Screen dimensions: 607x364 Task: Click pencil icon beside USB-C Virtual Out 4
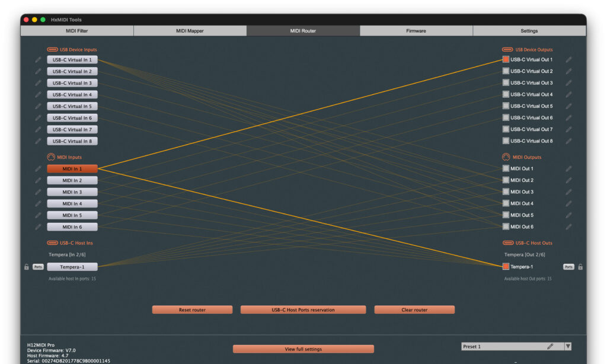click(568, 94)
